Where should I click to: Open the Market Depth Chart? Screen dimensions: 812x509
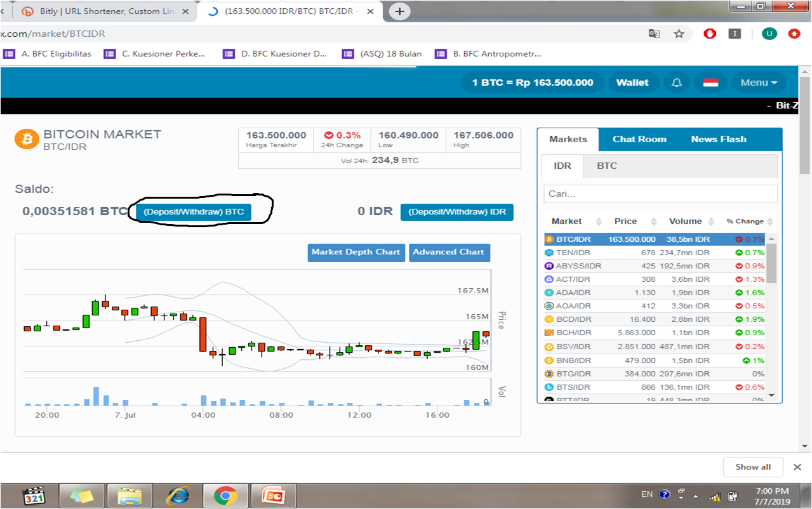tap(356, 253)
